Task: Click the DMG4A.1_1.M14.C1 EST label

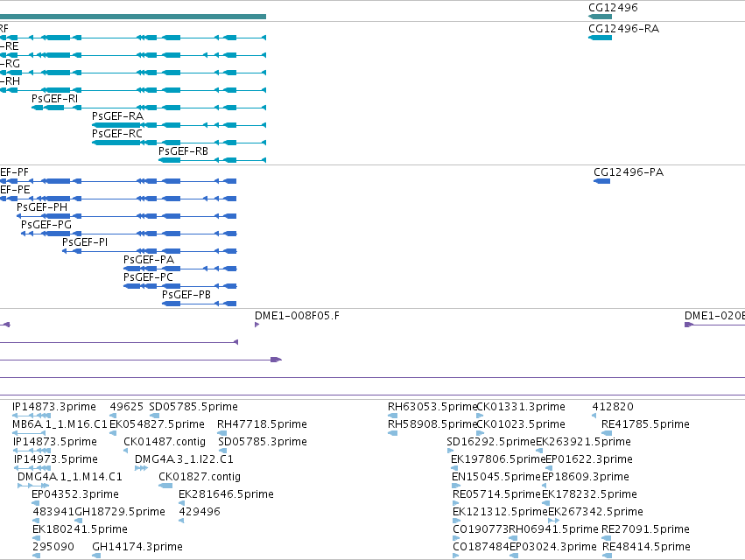Action: pyautogui.click(x=70, y=477)
